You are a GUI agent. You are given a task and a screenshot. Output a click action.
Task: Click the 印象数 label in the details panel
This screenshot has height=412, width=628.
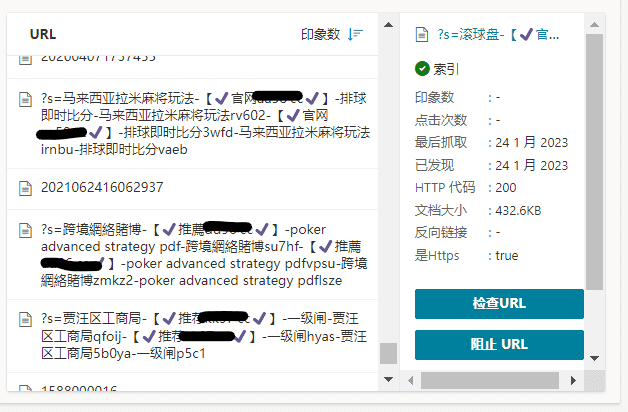pyautogui.click(x=435, y=97)
